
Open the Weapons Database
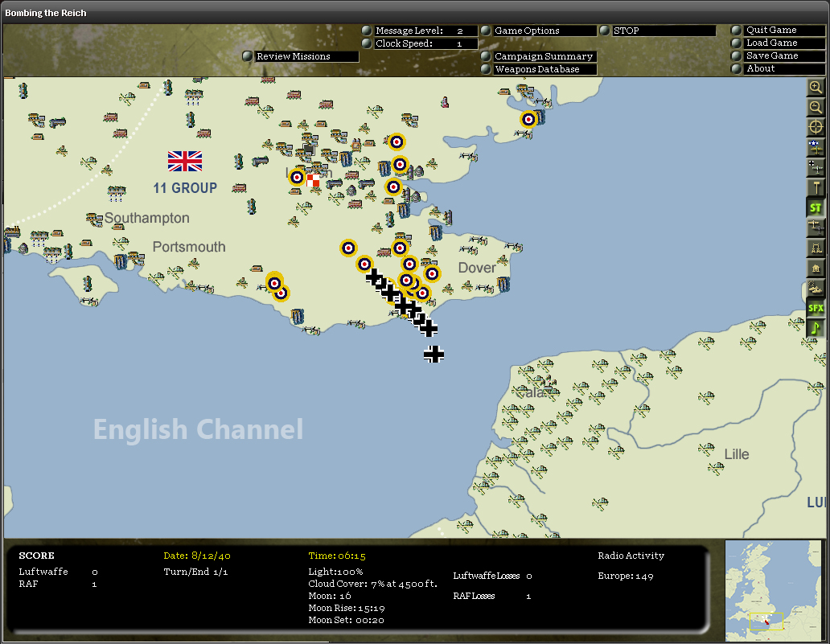(539, 69)
